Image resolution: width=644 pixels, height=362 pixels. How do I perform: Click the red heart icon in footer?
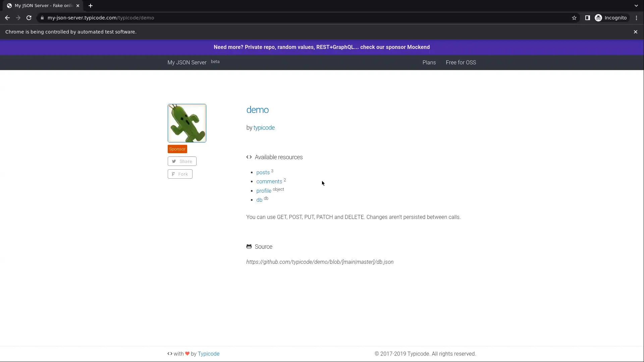187,354
